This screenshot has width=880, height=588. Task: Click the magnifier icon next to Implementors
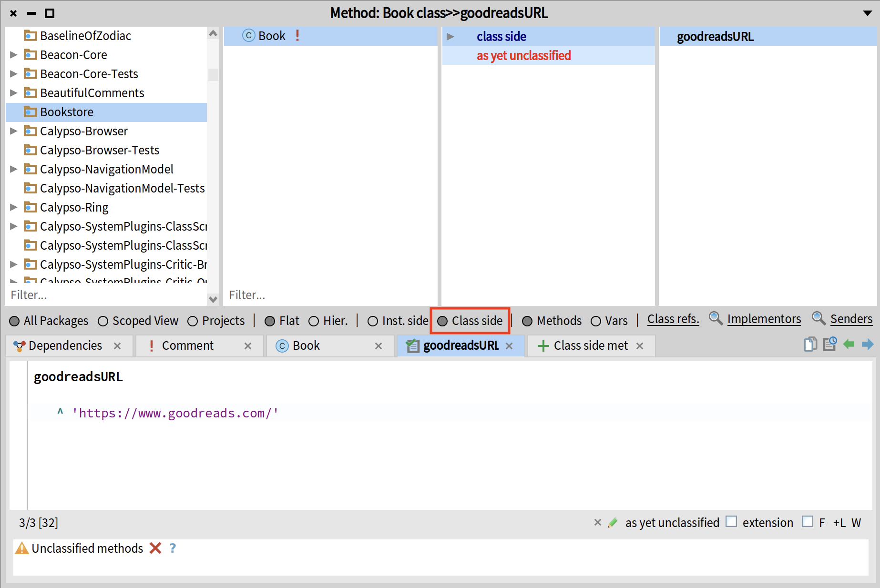click(x=716, y=318)
